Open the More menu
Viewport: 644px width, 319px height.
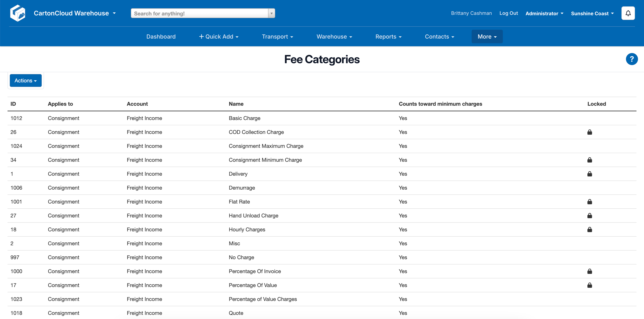pos(486,36)
